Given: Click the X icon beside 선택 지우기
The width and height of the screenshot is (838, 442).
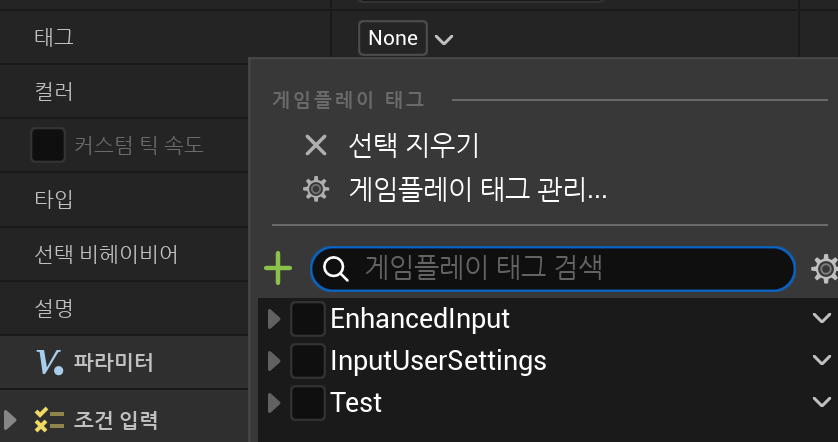Looking at the screenshot, I should pyautogui.click(x=316, y=145).
